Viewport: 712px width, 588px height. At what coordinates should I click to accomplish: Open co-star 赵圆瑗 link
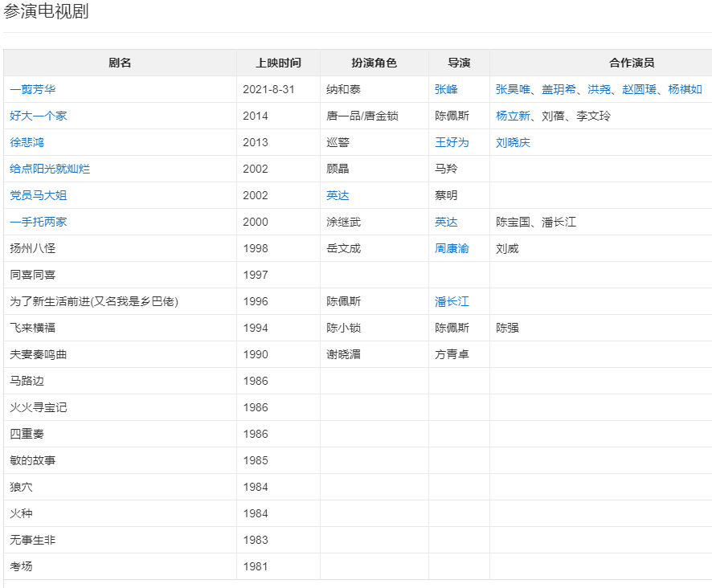(x=640, y=89)
